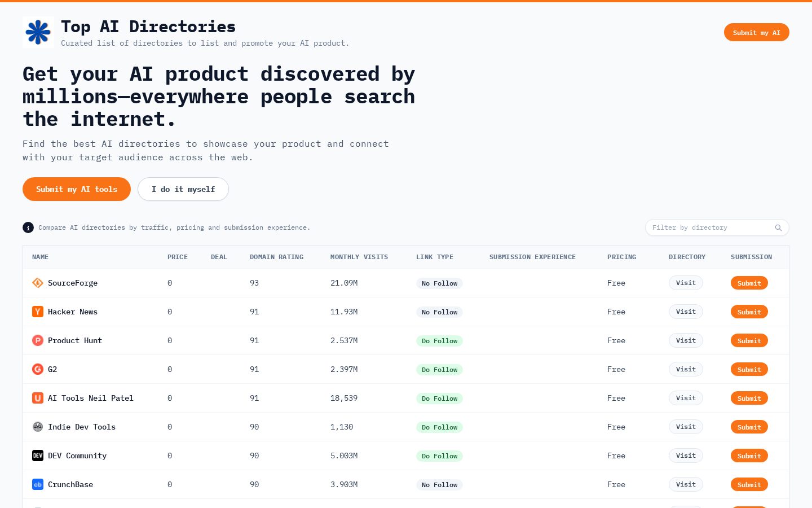The height and width of the screenshot is (508, 812).
Task: Visit the Indie Dev Tools directory
Action: coord(686,427)
